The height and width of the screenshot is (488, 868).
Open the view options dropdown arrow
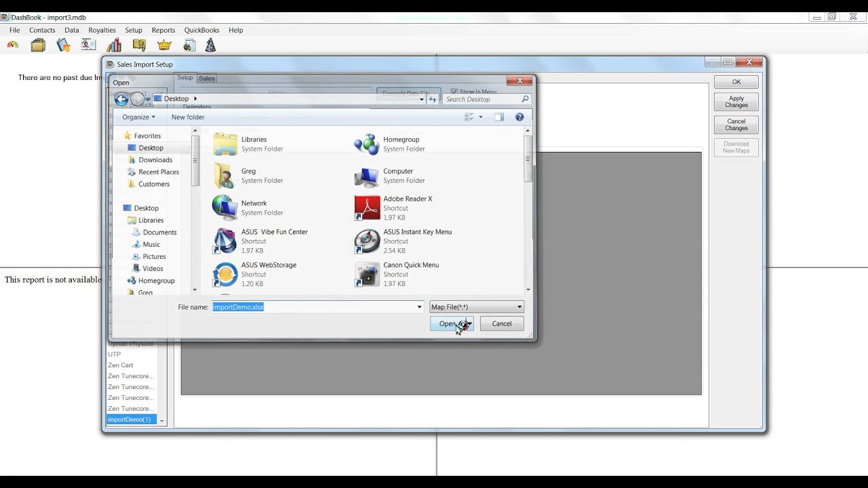[481, 117]
